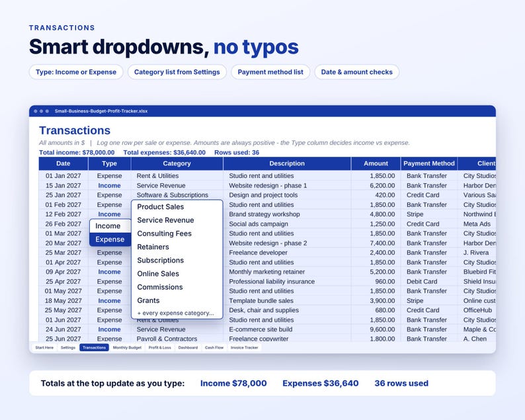Click 'Professional liability insurance' description cell
525x420 pixels.
287,282
